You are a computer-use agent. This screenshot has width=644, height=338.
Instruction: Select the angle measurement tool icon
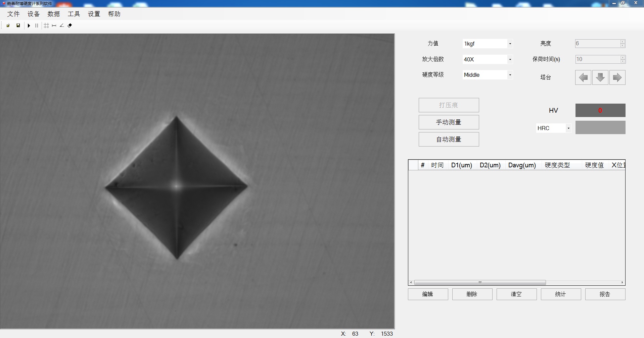(62, 25)
